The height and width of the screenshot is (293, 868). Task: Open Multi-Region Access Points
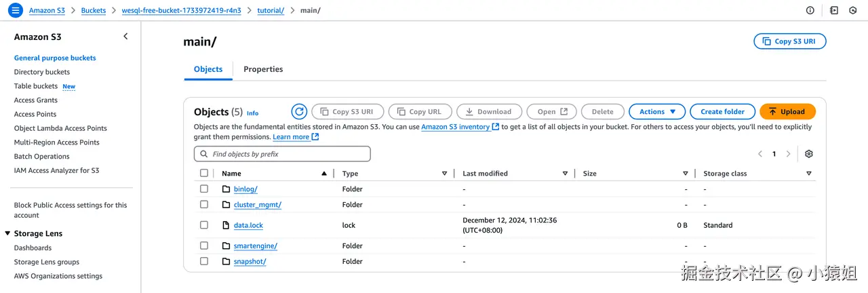point(57,142)
